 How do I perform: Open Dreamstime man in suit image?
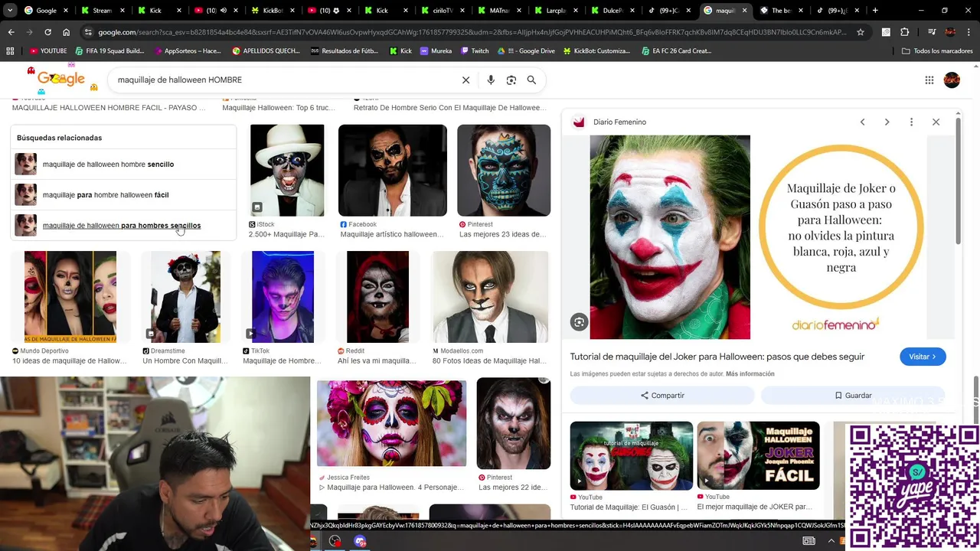coord(185,297)
